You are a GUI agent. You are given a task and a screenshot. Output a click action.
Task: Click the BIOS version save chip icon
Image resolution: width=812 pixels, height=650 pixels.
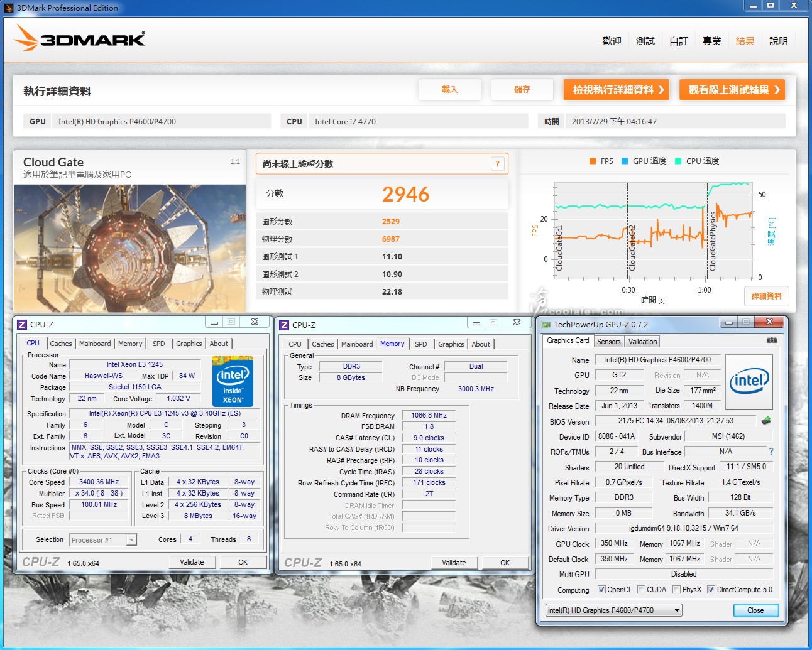coord(765,421)
